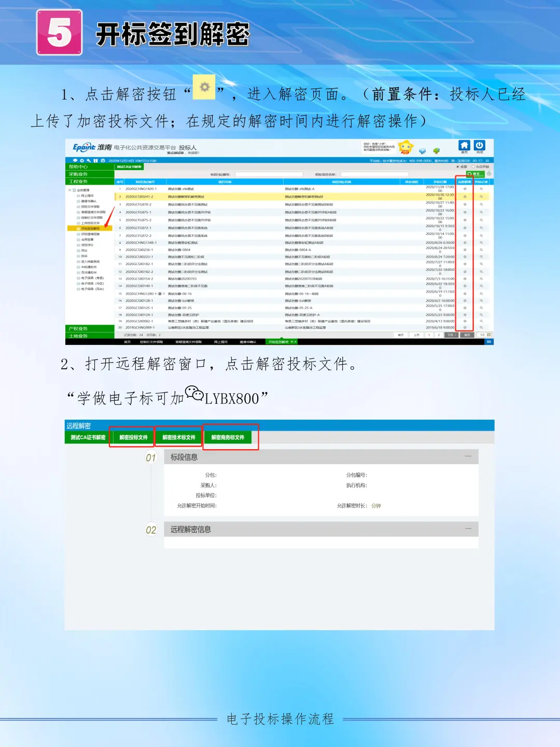
Task: Click the 解密商务标文件 button
Action: click(230, 437)
